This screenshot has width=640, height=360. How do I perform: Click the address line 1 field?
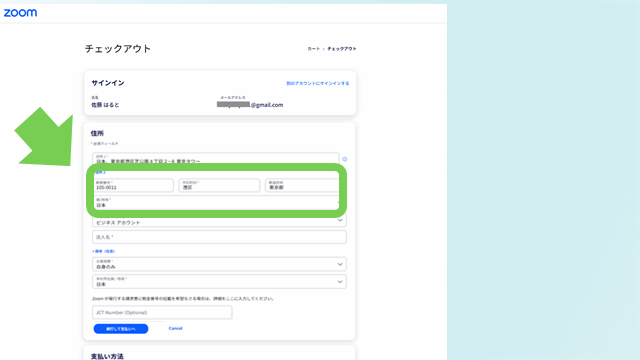pyautogui.click(x=216, y=159)
